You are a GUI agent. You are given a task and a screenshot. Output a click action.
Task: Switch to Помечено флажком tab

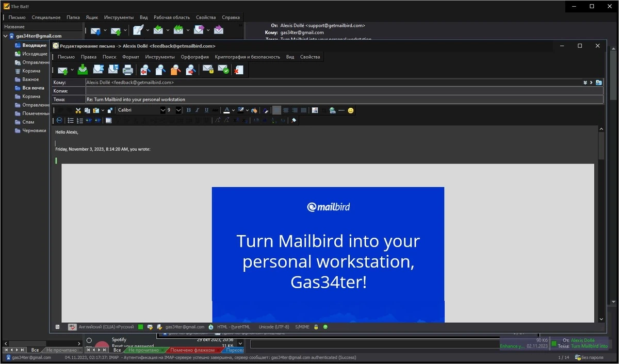pos(193,350)
